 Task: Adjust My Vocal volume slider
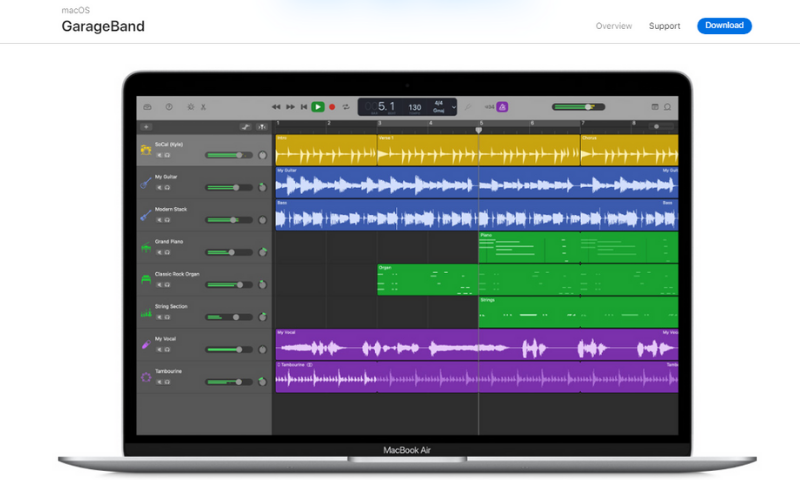[229, 349]
